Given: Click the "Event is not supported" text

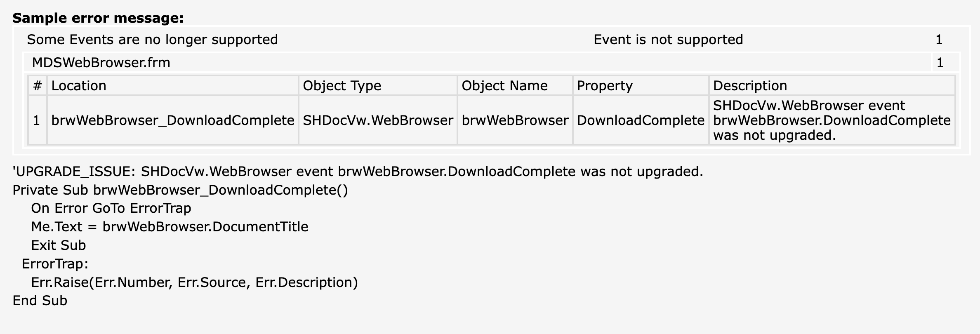Looking at the screenshot, I should pos(668,40).
